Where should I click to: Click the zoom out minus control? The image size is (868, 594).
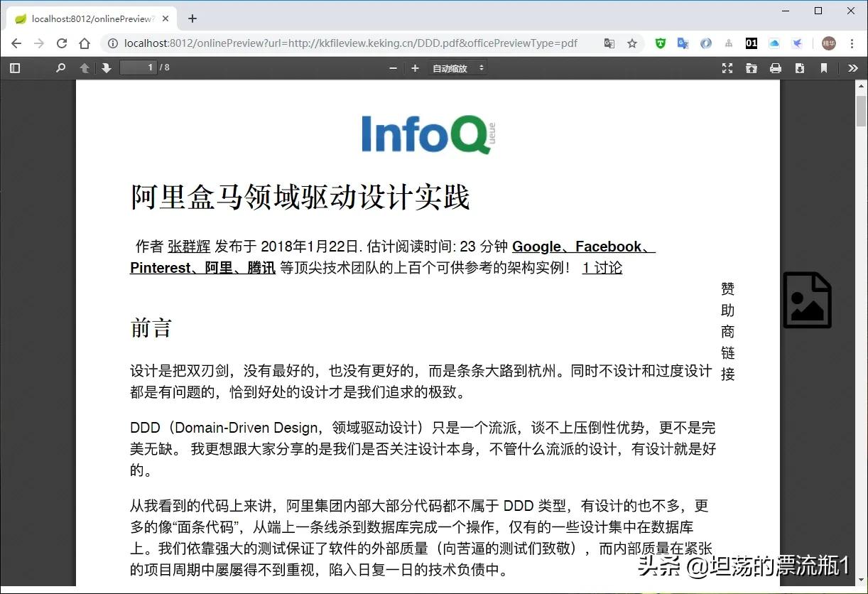tap(393, 67)
